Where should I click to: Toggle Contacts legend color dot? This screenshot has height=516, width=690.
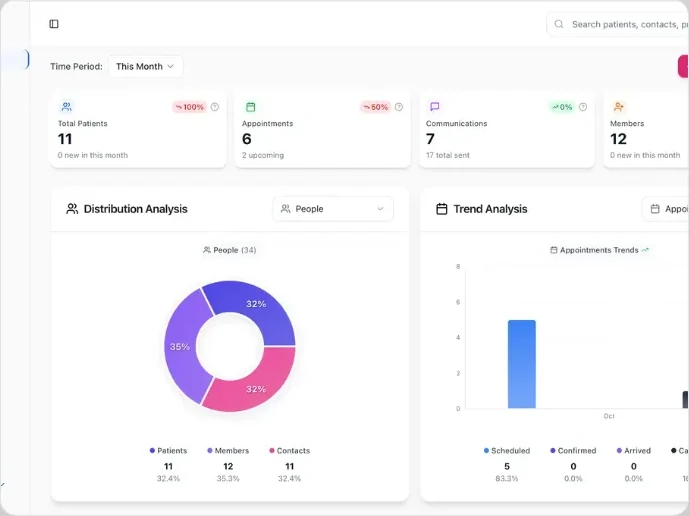click(x=272, y=450)
